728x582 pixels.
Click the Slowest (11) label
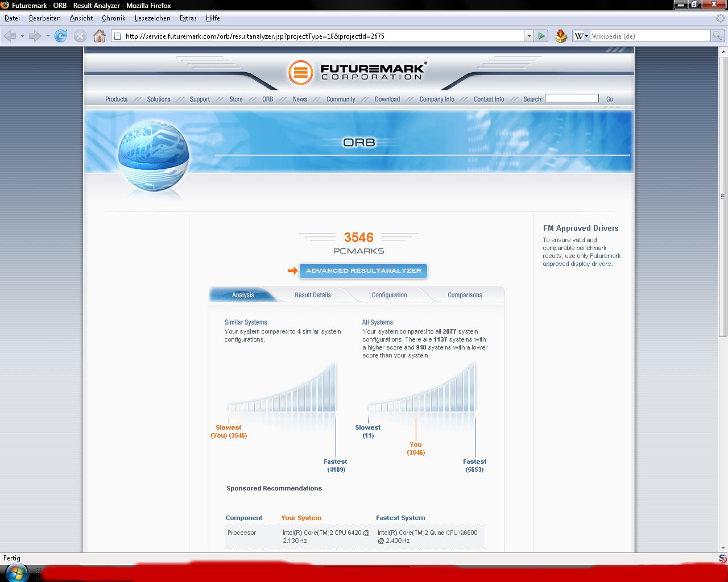click(x=368, y=431)
